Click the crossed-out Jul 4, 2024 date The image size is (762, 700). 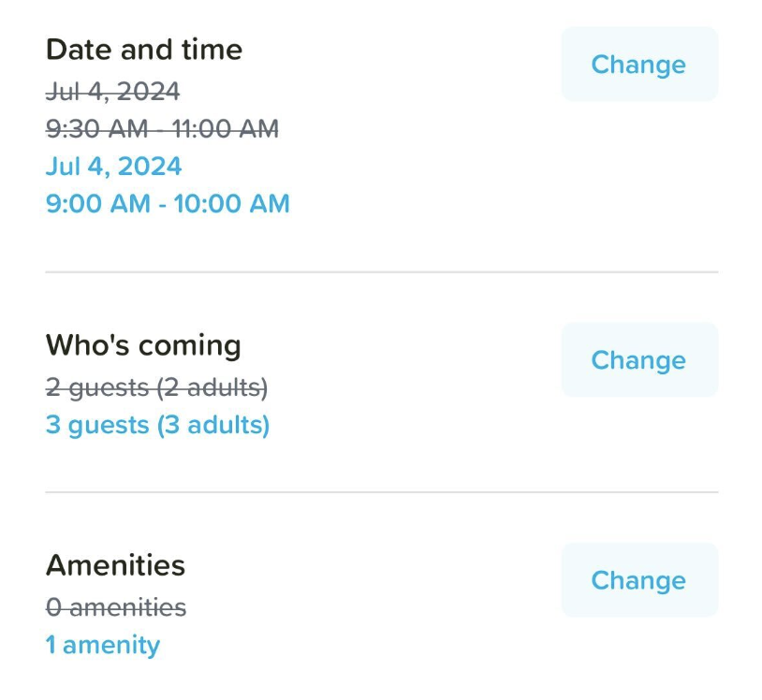113,91
